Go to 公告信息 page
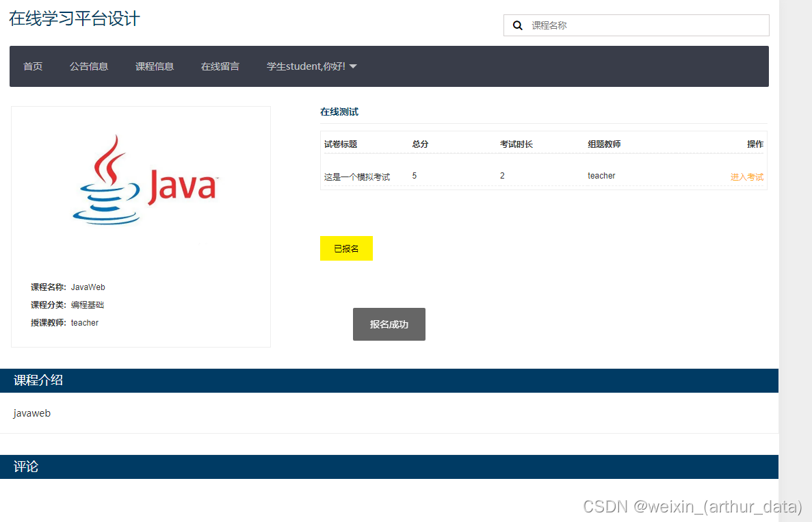The height and width of the screenshot is (522, 812). [x=89, y=66]
